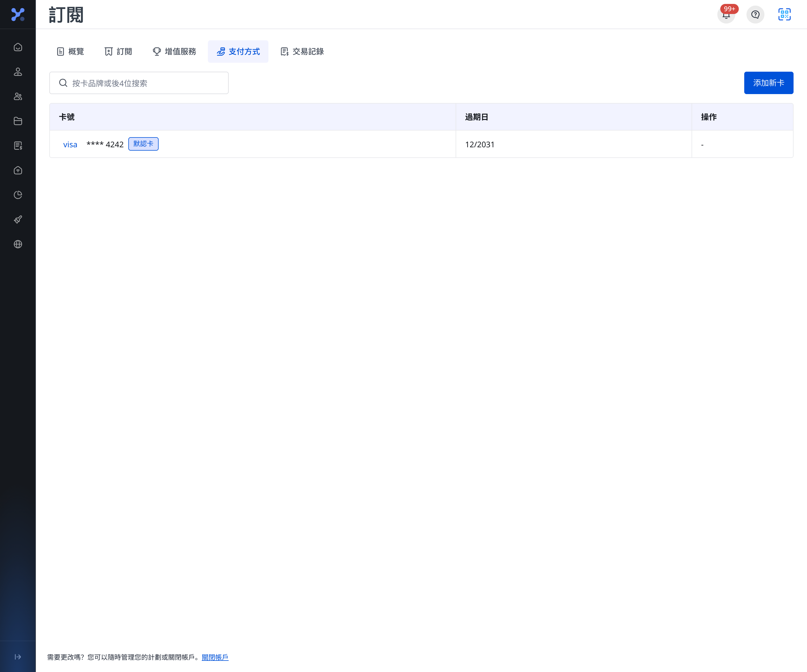Switch to the 增值服務 tab
The image size is (807, 672).
click(x=175, y=52)
